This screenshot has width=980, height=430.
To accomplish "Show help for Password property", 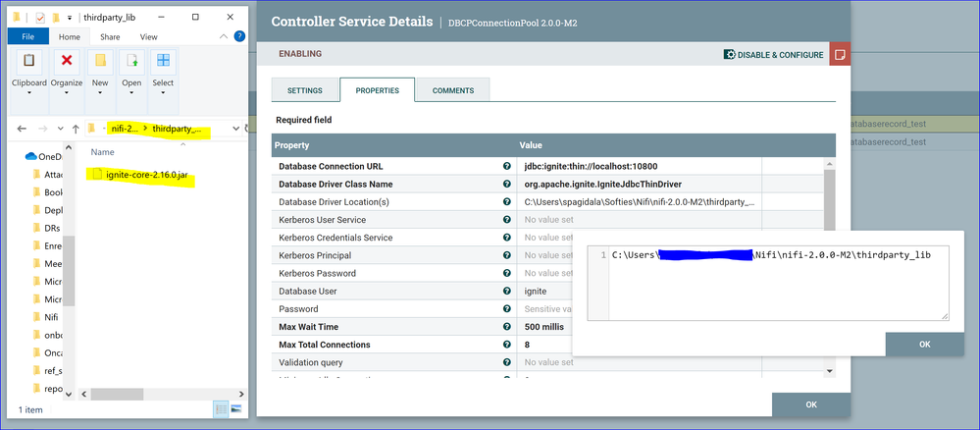I will click(x=507, y=309).
